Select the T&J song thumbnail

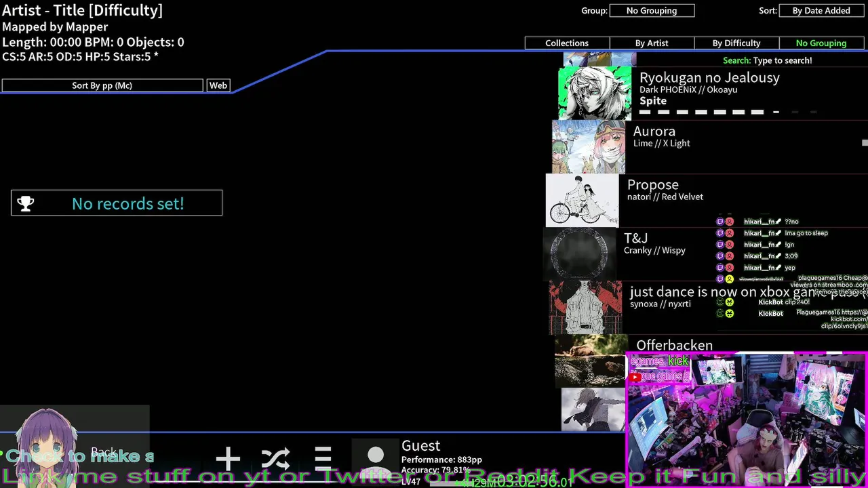pyautogui.click(x=579, y=254)
